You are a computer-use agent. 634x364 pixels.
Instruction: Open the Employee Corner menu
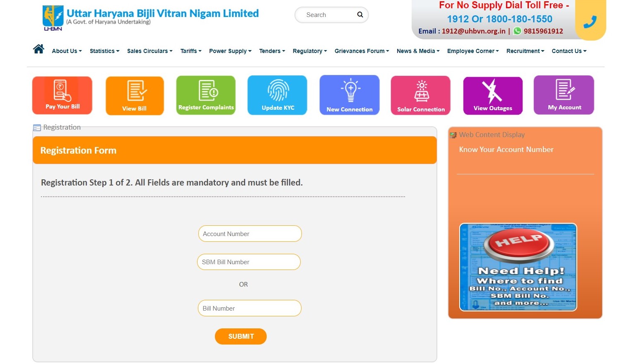coord(473,51)
